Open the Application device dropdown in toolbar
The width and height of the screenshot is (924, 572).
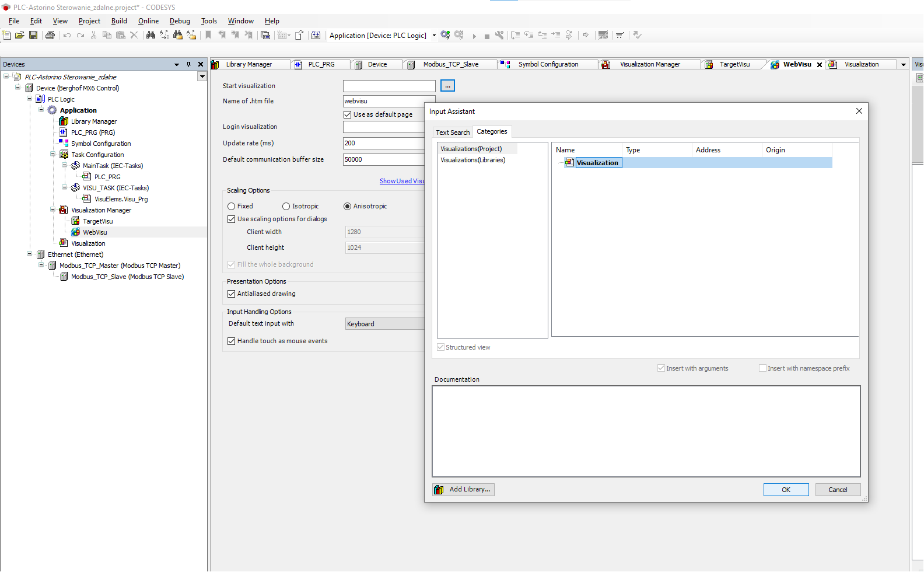(434, 35)
